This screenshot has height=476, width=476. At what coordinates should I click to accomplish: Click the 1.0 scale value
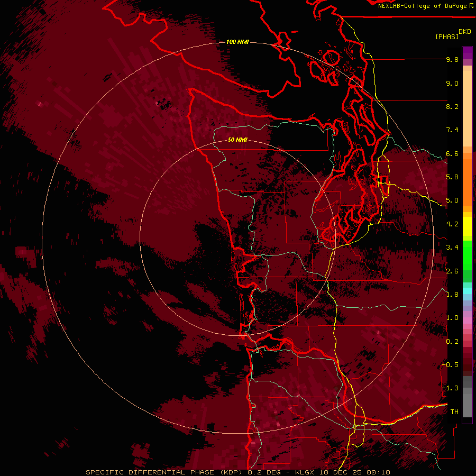point(452,318)
